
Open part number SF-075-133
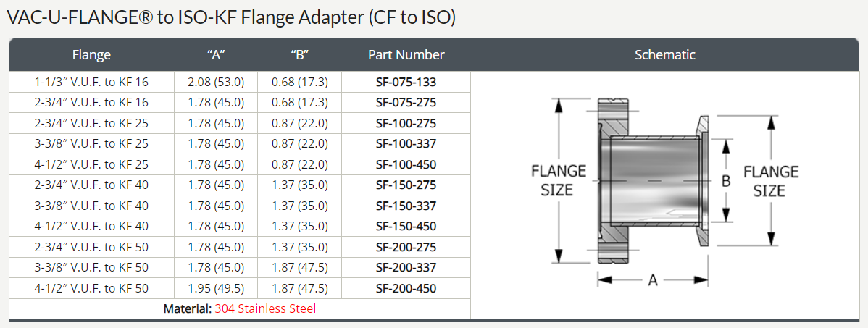(406, 82)
